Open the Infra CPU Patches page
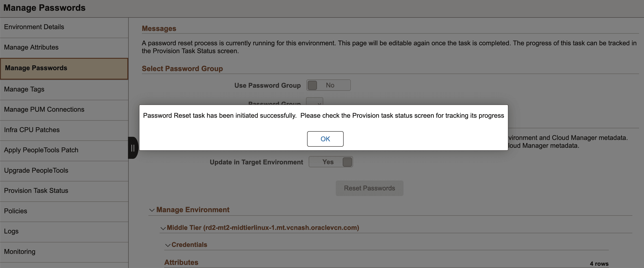 (x=32, y=130)
